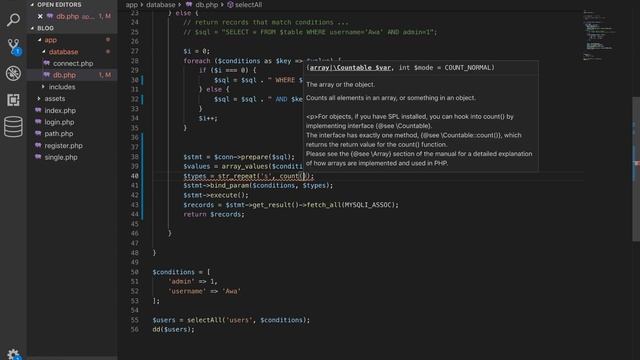640x360 pixels.
Task: Open index.php file
Action: 60,111
